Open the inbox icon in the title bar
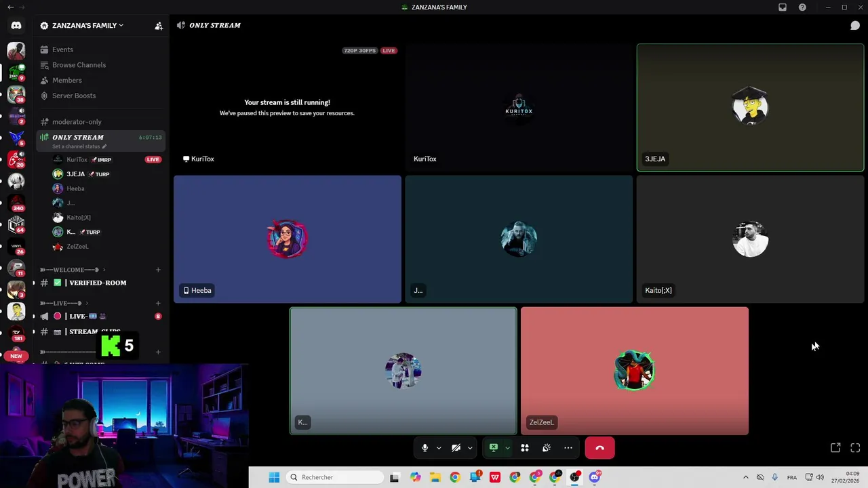 (x=783, y=7)
